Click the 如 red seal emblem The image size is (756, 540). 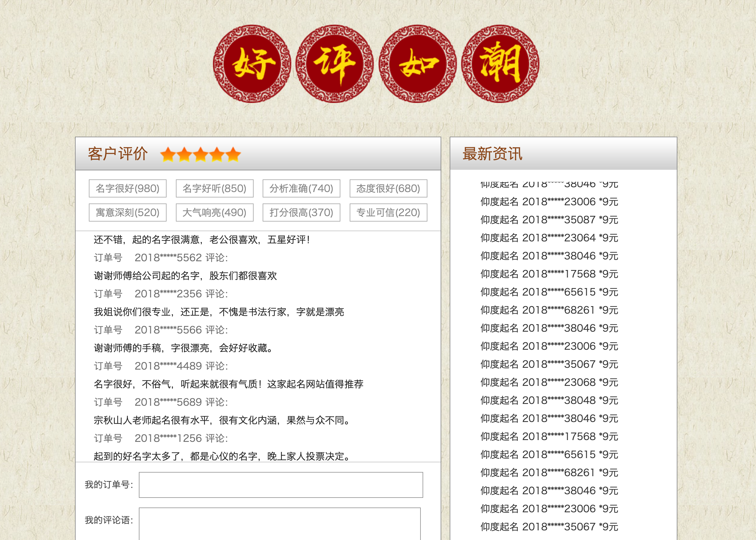tap(417, 64)
